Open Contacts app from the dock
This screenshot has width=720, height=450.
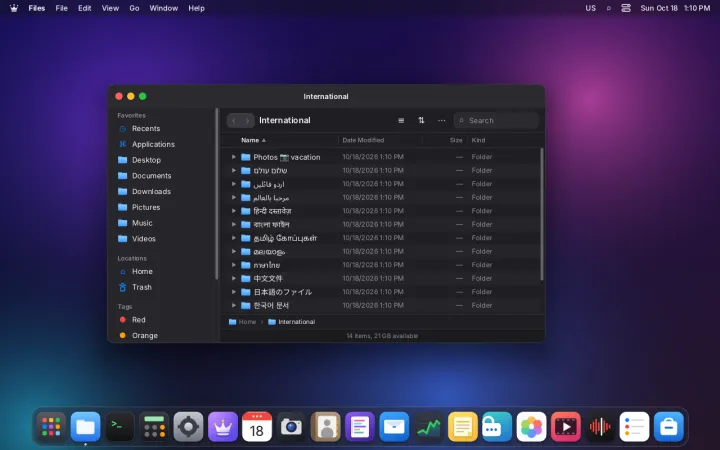[x=326, y=427]
